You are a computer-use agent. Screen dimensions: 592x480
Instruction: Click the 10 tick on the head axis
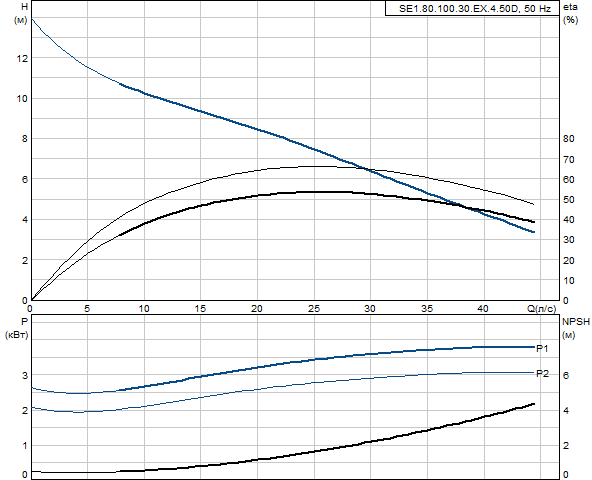(x=22, y=99)
